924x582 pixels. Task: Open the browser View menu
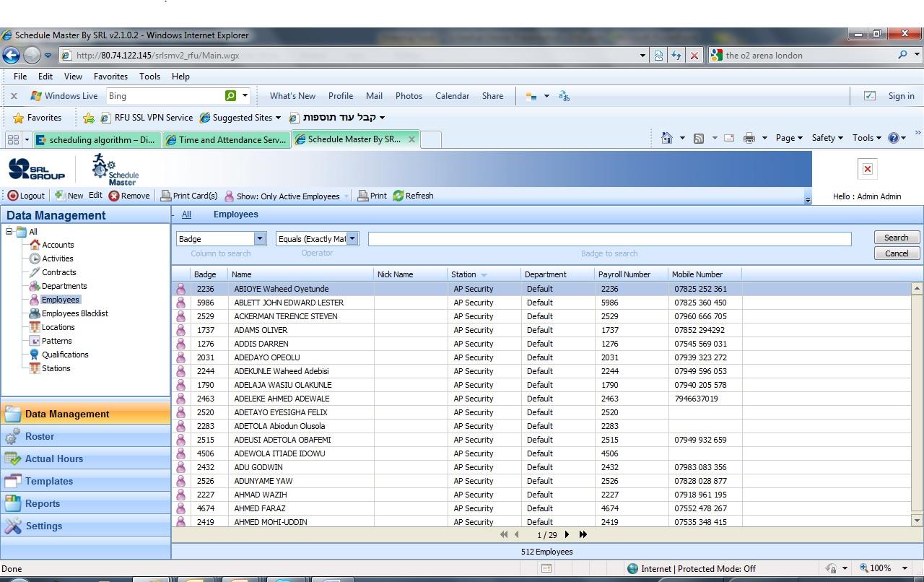[73, 76]
